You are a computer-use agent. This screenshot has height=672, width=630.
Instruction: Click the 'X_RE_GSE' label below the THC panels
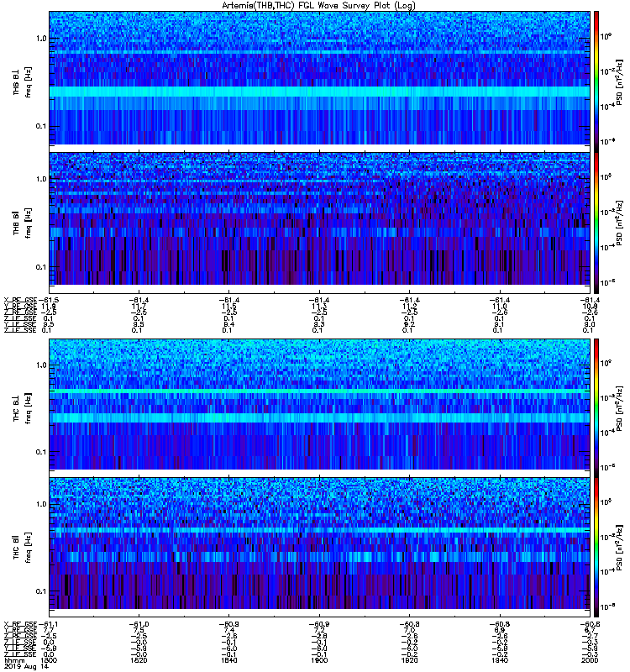pyautogui.click(x=20, y=624)
